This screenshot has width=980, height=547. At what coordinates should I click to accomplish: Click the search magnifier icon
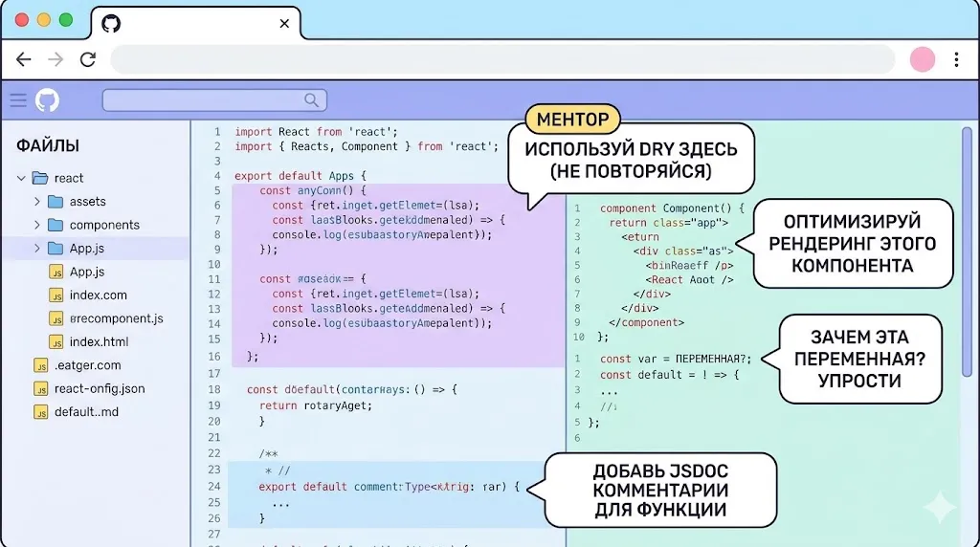pyautogui.click(x=311, y=99)
